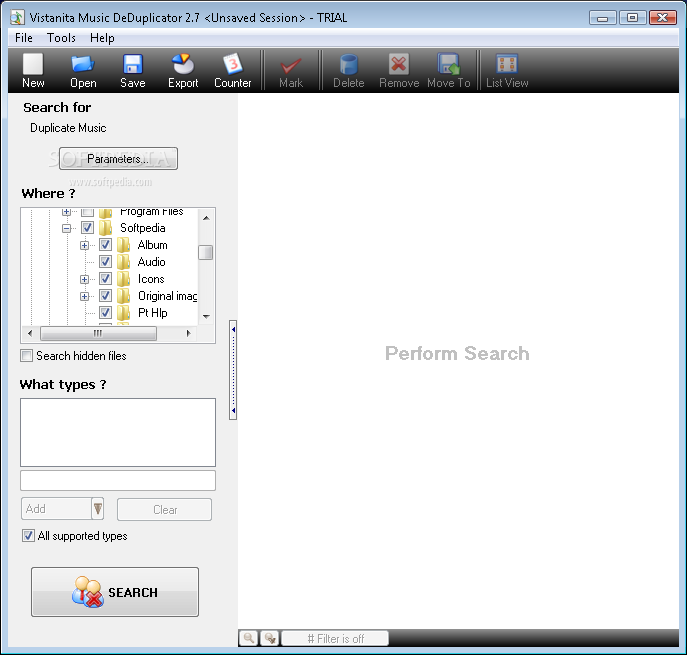Click the application icon in title bar
This screenshot has height=655, width=687.
[17, 18]
